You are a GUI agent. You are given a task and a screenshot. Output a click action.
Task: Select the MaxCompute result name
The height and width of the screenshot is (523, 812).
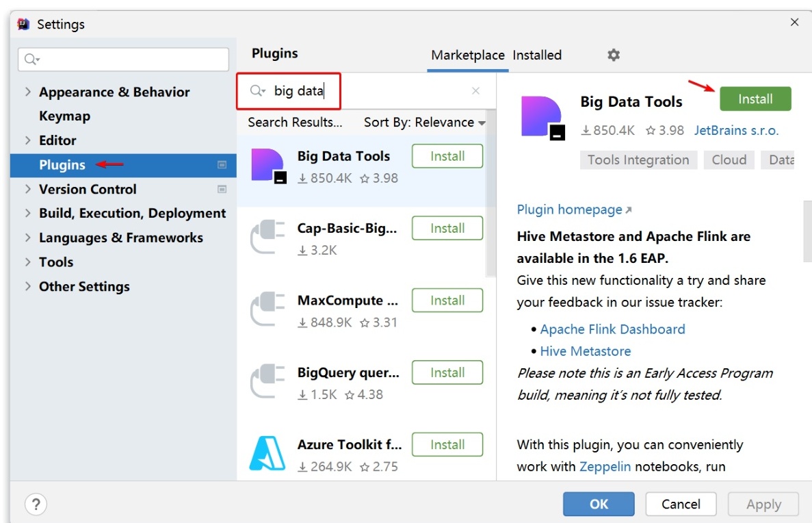coord(348,300)
